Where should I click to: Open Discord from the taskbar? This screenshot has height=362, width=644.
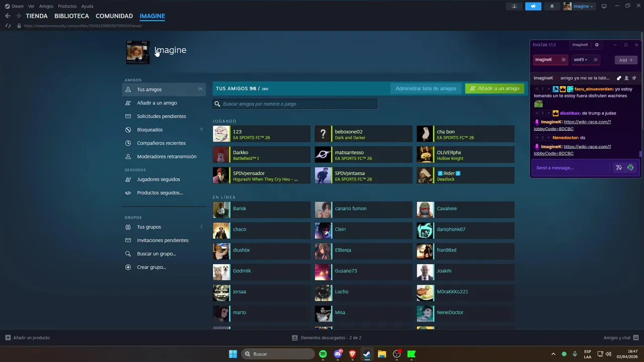coord(338,354)
